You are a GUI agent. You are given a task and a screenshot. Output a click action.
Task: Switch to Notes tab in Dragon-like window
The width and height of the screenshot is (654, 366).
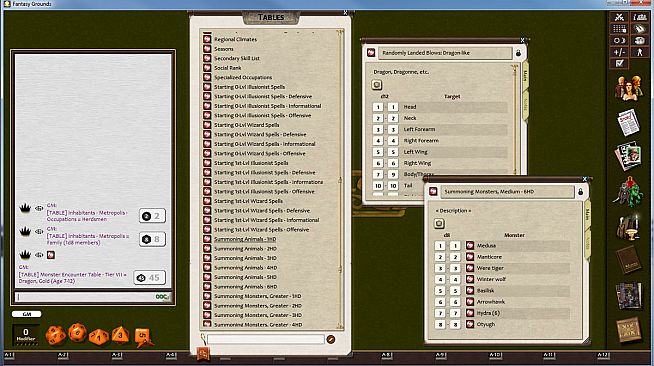point(525,105)
